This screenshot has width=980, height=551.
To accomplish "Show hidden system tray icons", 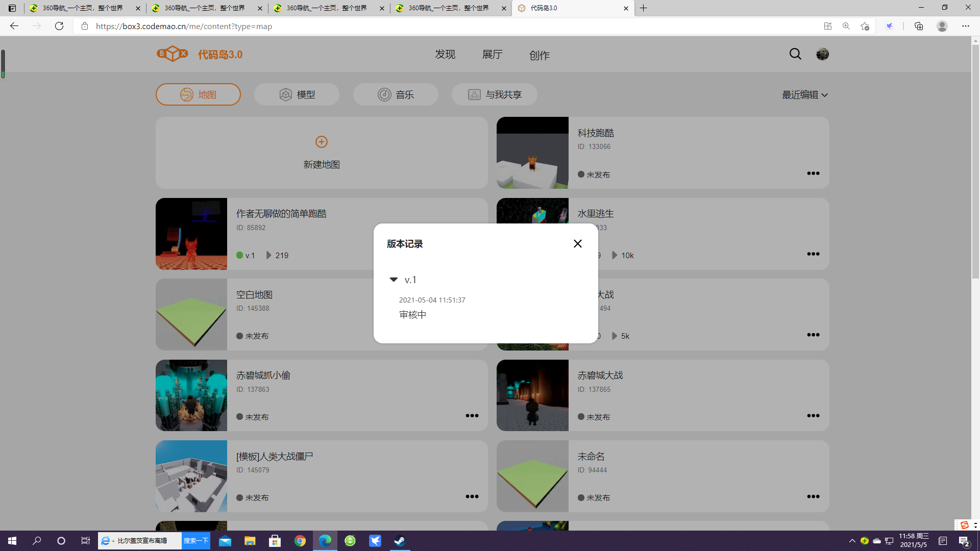I will (x=852, y=541).
